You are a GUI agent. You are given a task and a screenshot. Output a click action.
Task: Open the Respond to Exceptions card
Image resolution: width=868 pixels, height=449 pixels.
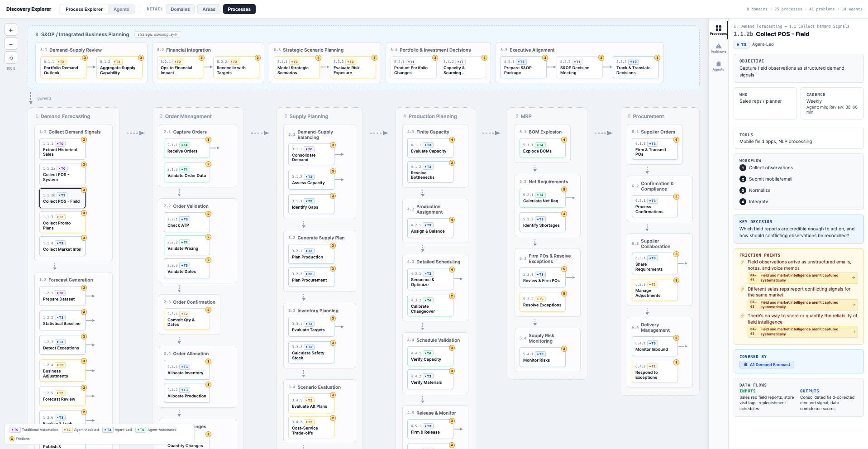[655, 372]
